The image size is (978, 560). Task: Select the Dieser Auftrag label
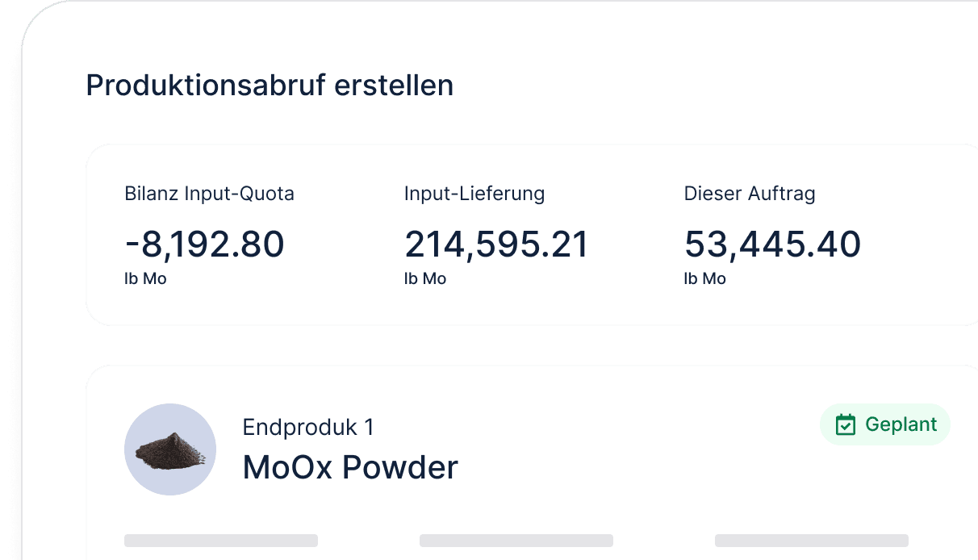pyautogui.click(x=750, y=194)
